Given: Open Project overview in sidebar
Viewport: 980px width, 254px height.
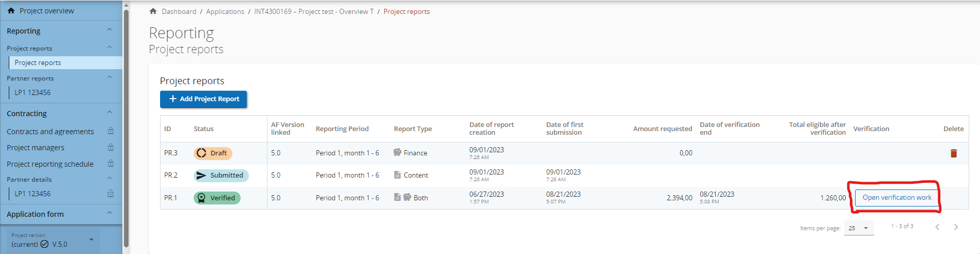Looking at the screenshot, I should [46, 11].
